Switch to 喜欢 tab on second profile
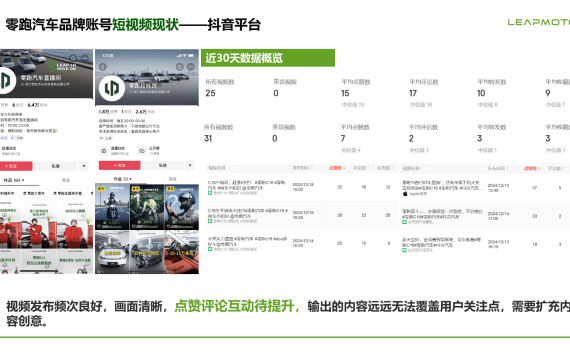The width and height of the screenshot is (570, 360). pyautogui.click(x=173, y=179)
